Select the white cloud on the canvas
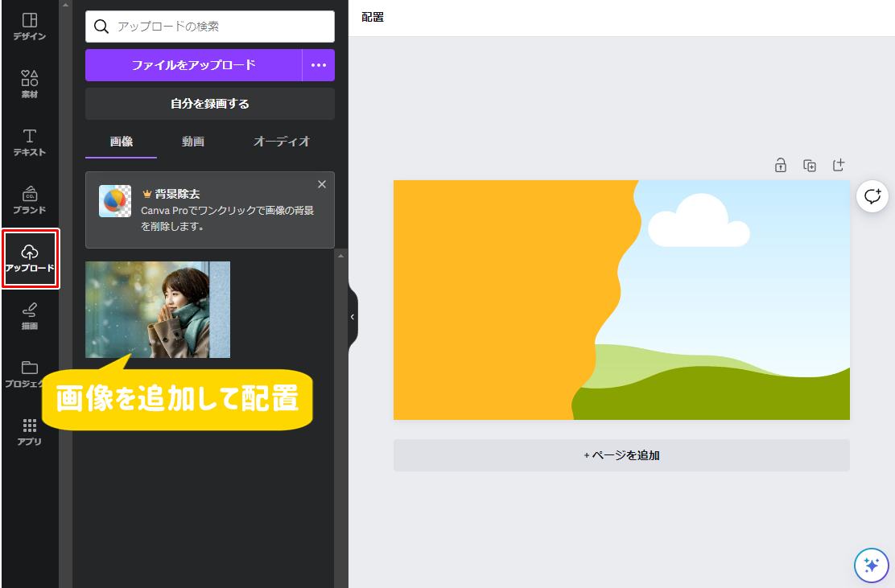The image size is (895, 588). pos(699,221)
